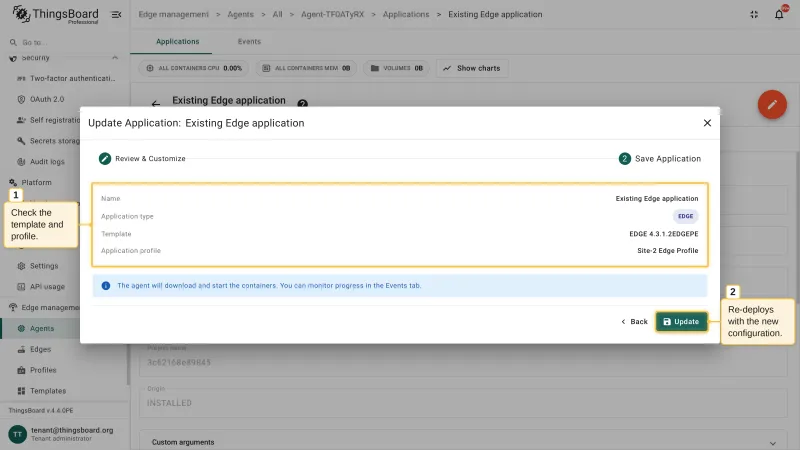This screenshot has height=450, width=800.
Task: Click the help icon beside the application title
Action: (303, 104)
